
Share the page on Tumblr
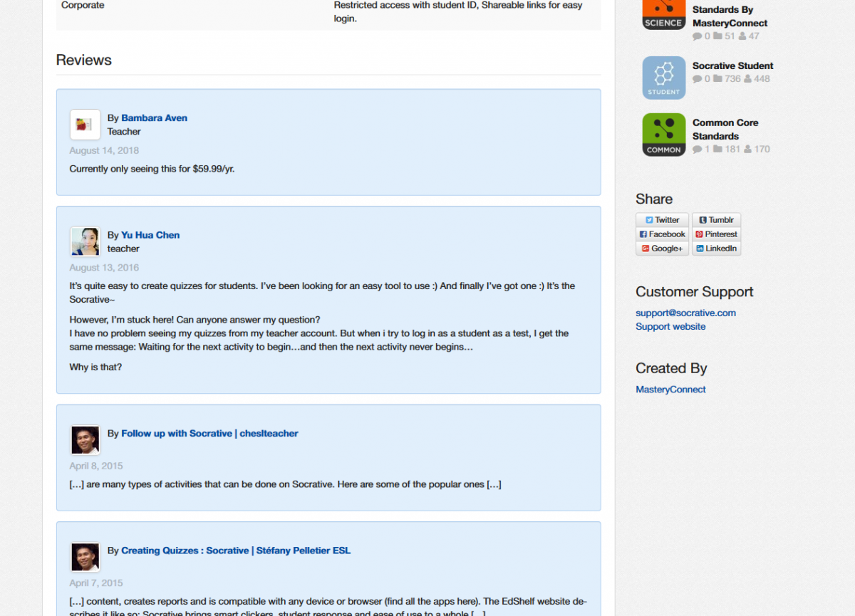(x=716, y=220)
